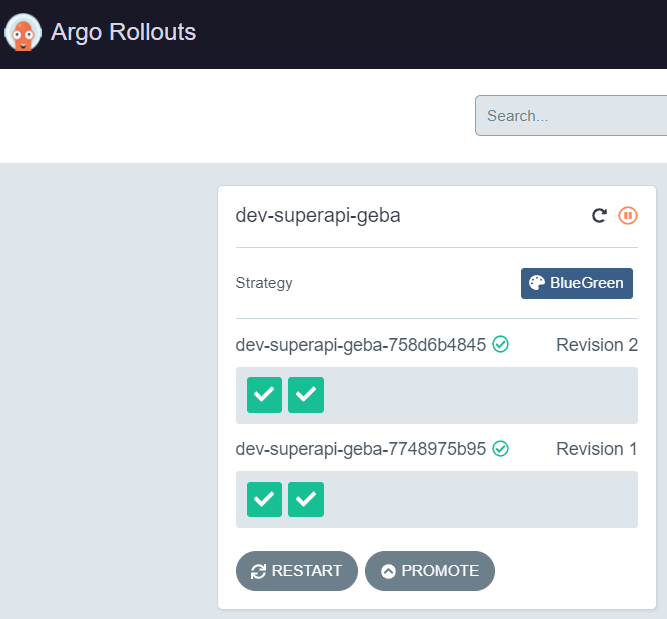The height and width of the screenshot is (619, 667).
Task: Click the refresh arrow icon on dev-superapi-geba card
Action: (x=599, y=215)
